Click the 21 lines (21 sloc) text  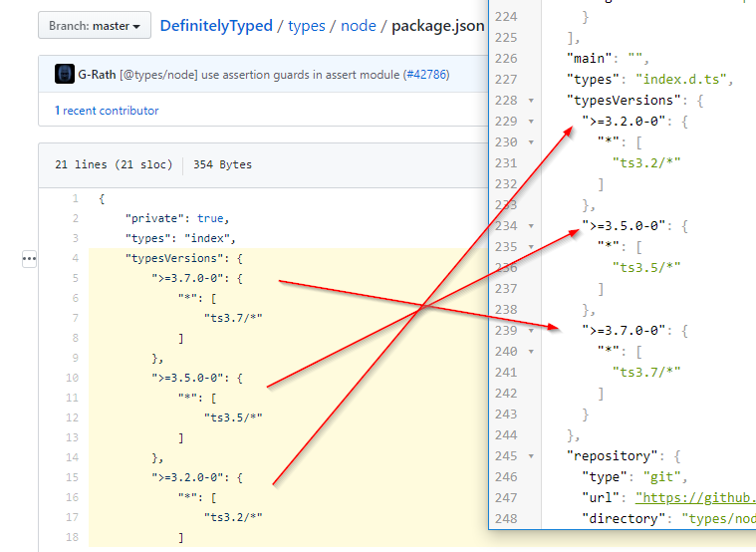pyautogui.click(x=114, y=164)
